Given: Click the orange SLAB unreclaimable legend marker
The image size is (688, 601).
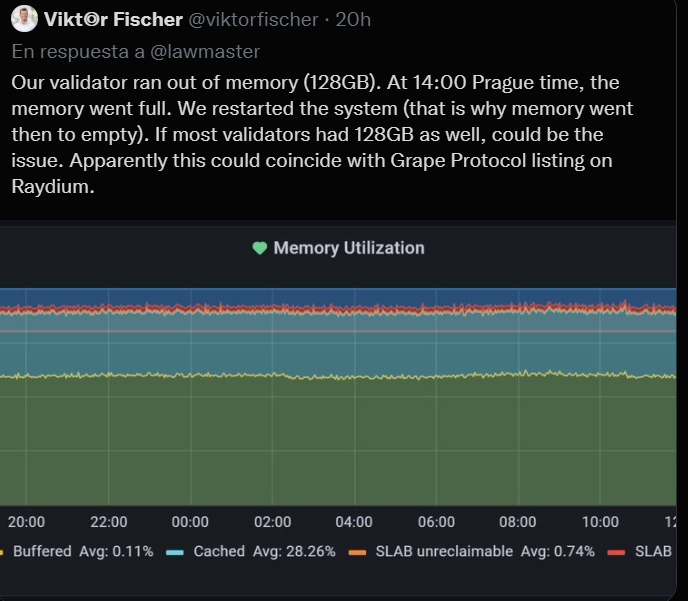Looking at the screenshot, I should tap(357, 551).
